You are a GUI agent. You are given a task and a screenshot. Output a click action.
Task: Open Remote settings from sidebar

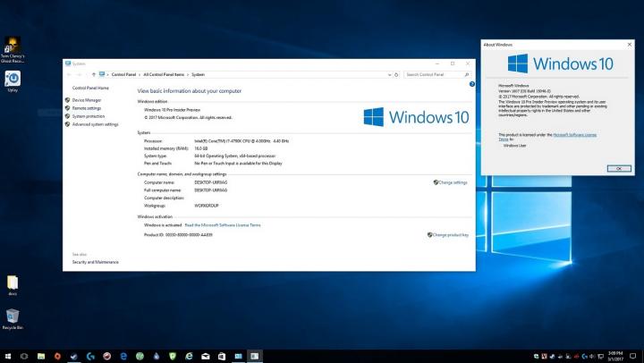point(87,108)
